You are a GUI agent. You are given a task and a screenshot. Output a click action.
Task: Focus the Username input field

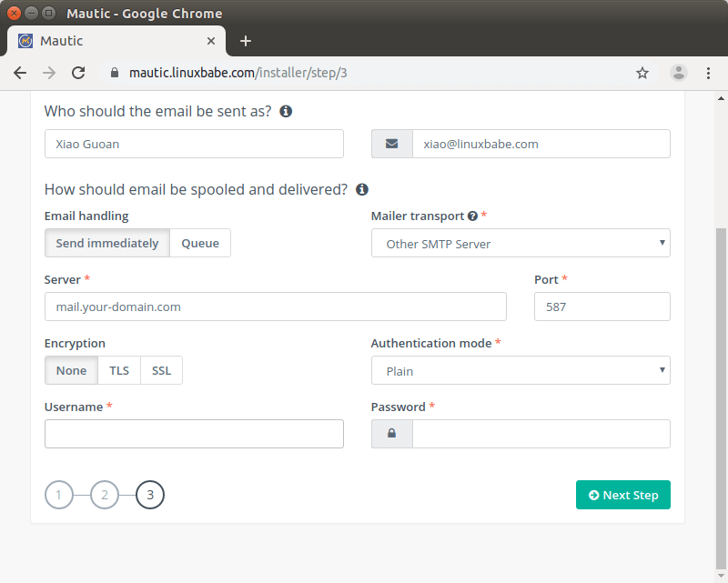[194, 434]
